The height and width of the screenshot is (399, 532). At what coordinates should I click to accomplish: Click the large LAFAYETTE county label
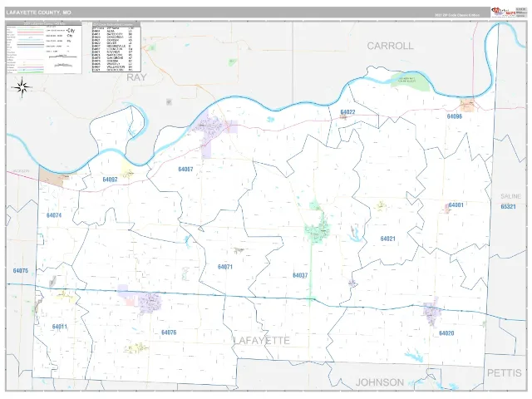tap(262, 340)
